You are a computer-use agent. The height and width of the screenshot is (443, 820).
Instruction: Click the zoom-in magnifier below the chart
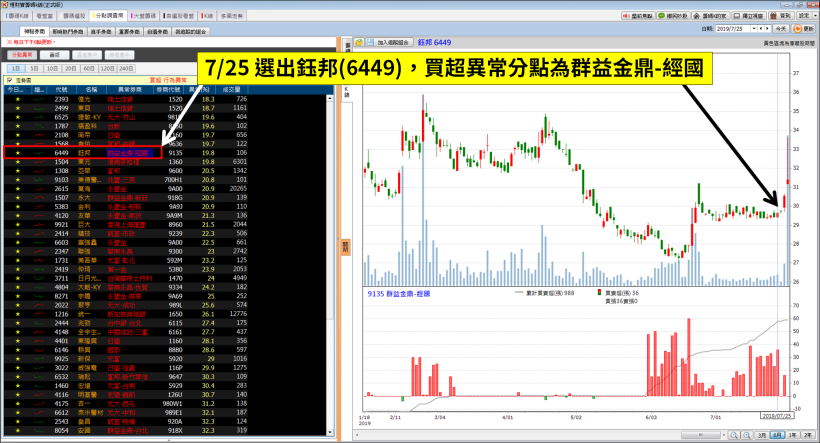point(746,435)
